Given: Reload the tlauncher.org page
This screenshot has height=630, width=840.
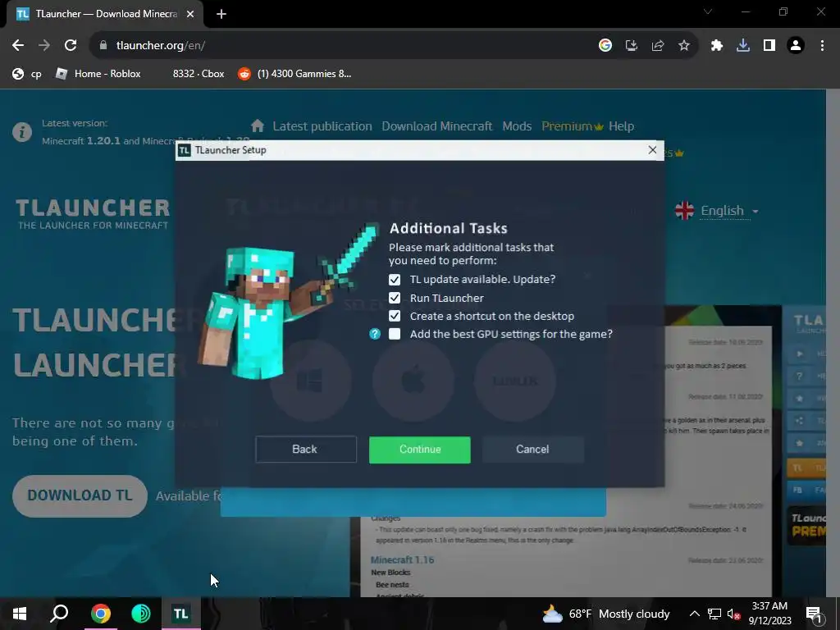Looking at the screenshot, I should [x=71, y=46].
